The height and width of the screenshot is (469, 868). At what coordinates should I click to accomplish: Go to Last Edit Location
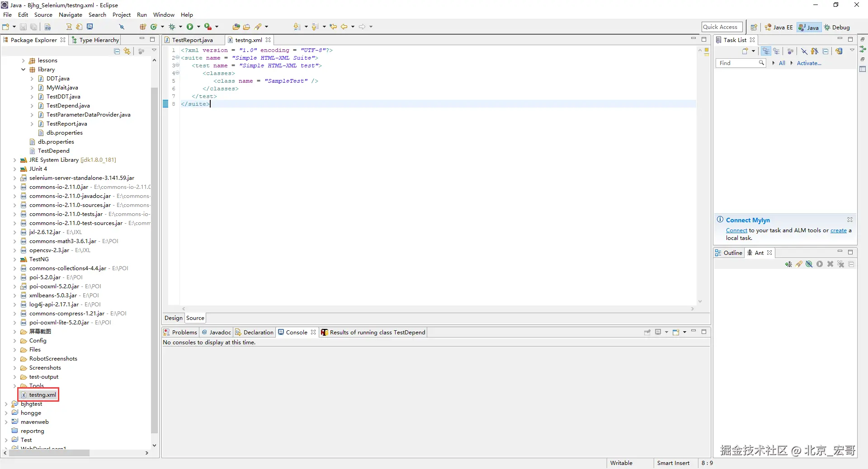point(333,27)
